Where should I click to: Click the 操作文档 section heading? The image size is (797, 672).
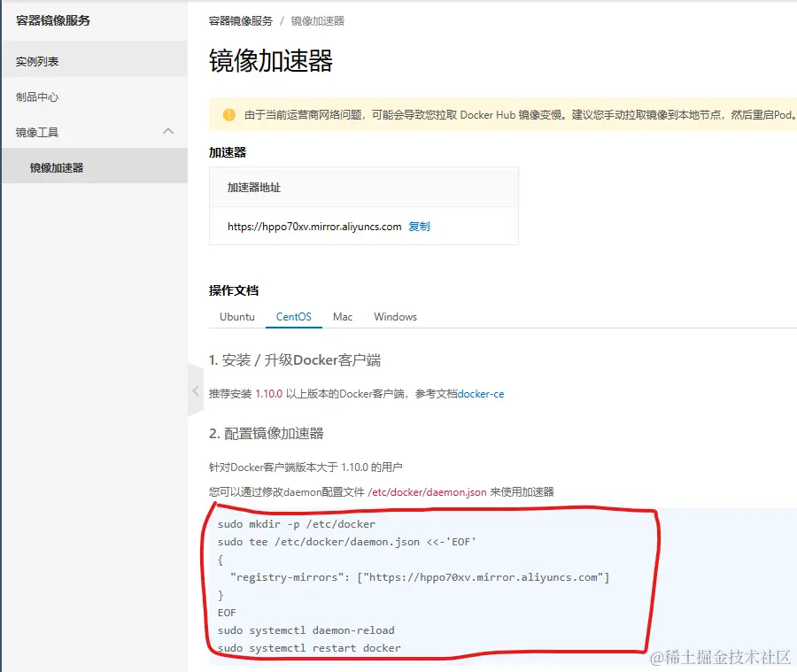(x=234, y=290)
